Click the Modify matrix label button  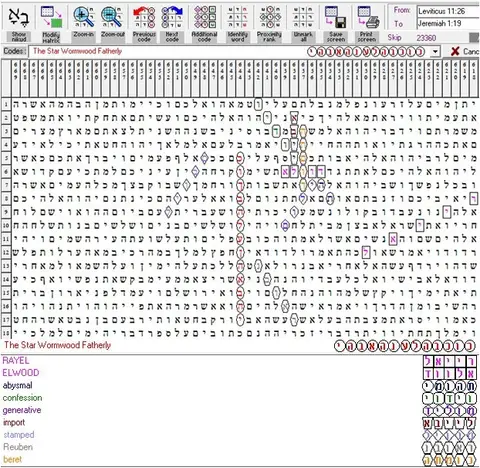(51, 37)
